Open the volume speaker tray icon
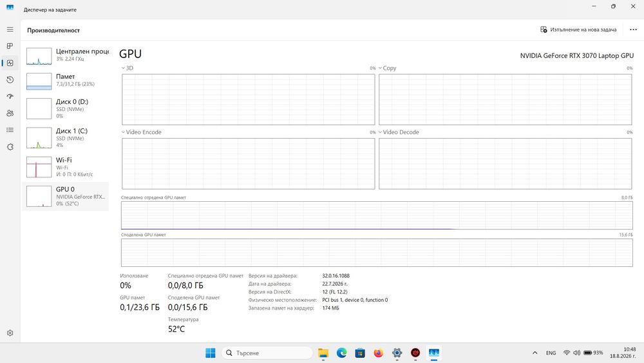644x363 pixels. (x=576, y=353)
